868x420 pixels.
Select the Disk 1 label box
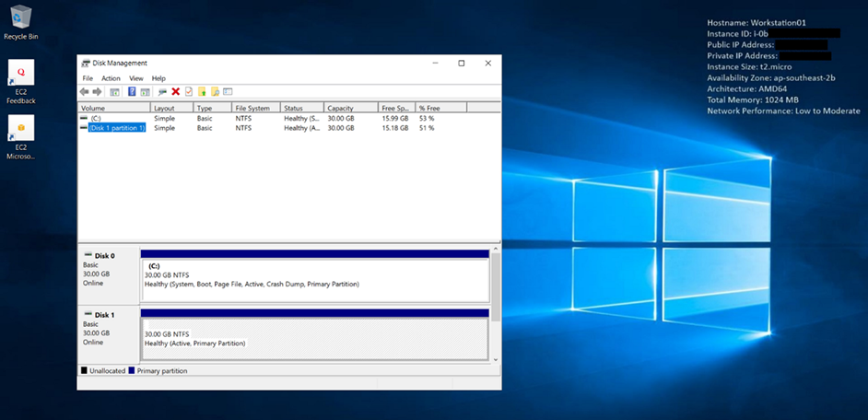pyautogui.click(x=109, y=334)
